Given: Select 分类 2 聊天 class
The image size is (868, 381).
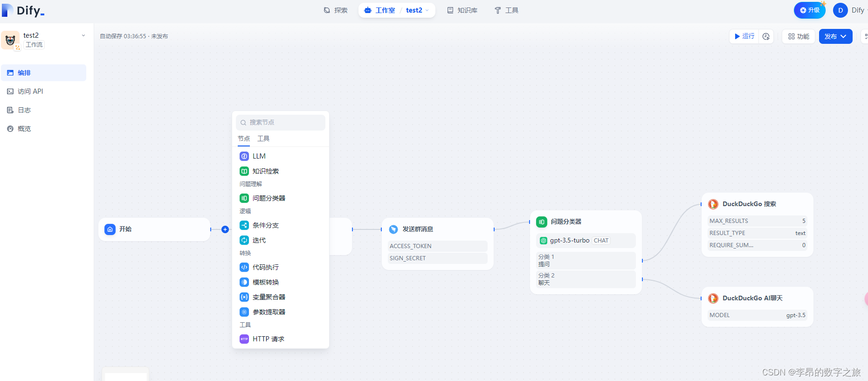Looking at the screenshot, I should pos(586,279).
